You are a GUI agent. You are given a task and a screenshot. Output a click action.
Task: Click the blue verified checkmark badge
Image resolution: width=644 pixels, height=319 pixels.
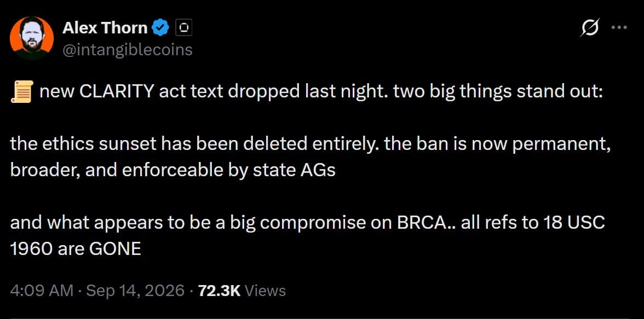[x=160, y=28]
